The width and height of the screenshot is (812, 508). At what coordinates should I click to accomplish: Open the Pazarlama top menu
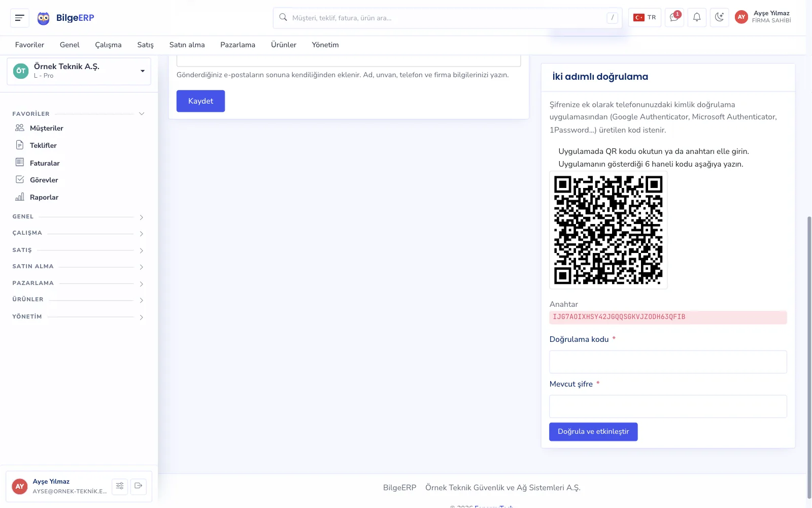[x=238, y=45]
